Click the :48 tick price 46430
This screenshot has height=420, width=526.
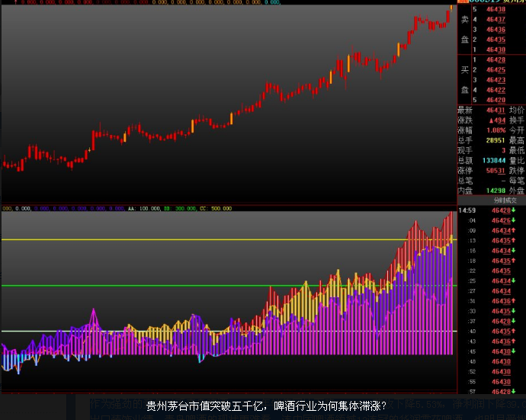pyautogui.click(x=501, y=361)
